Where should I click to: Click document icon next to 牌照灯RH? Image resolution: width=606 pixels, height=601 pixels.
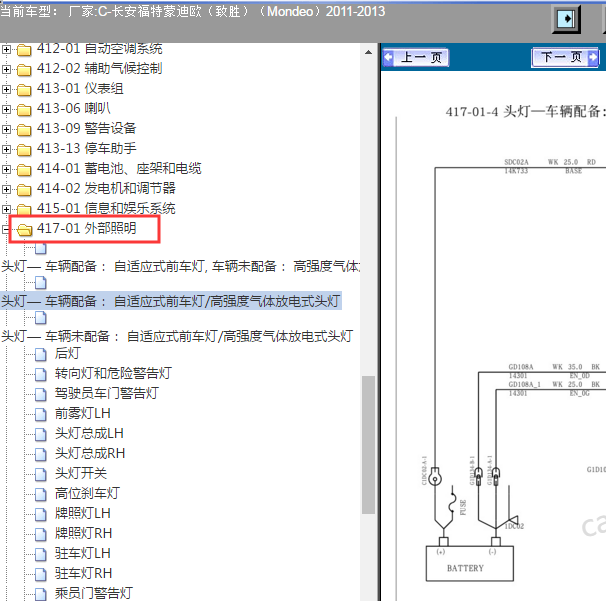(x=41, y=534)
